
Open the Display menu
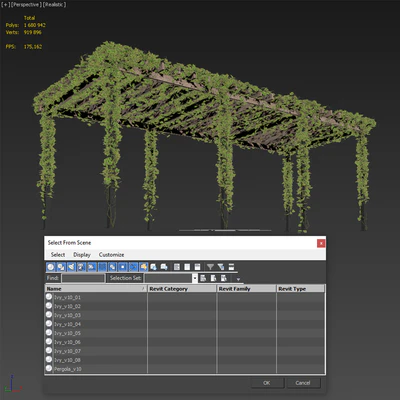click(x=82, y=255)
